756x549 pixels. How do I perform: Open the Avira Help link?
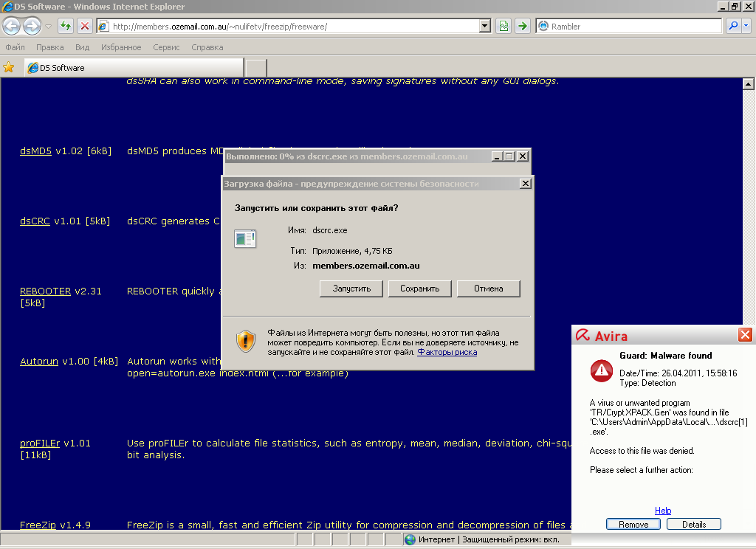(x=663, y=511)
